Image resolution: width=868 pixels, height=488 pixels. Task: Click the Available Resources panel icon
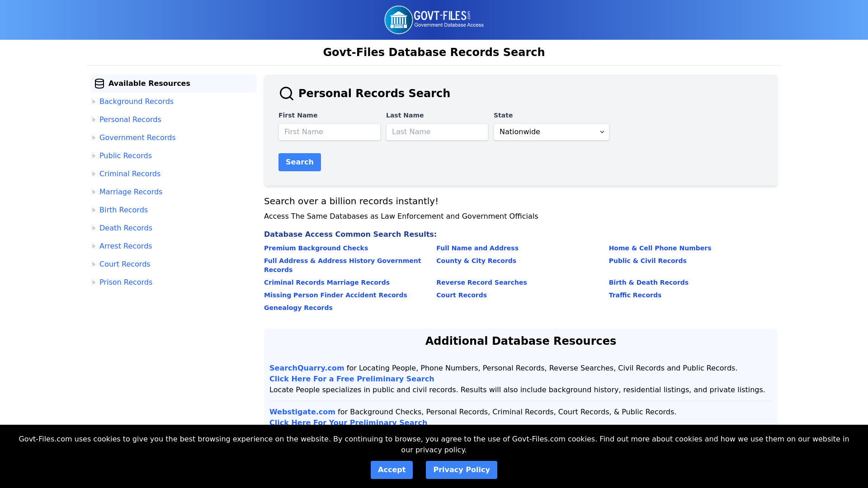tap(99, 83)
